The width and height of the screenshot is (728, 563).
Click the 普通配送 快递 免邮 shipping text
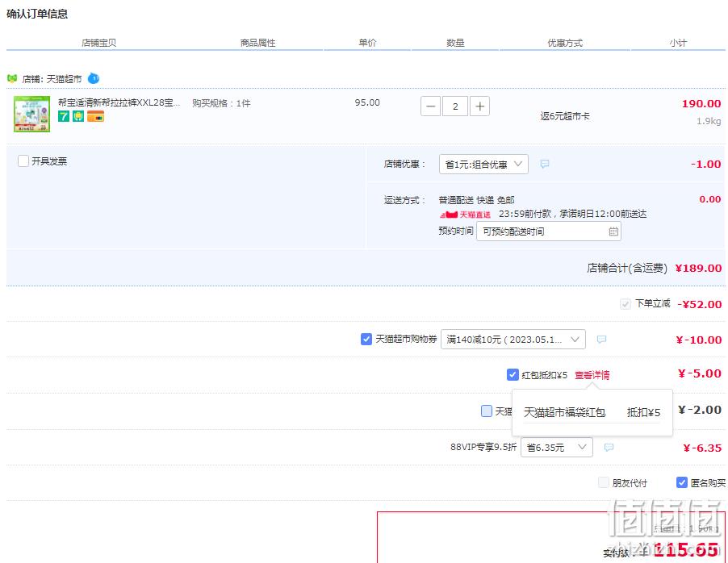point(476,200)
